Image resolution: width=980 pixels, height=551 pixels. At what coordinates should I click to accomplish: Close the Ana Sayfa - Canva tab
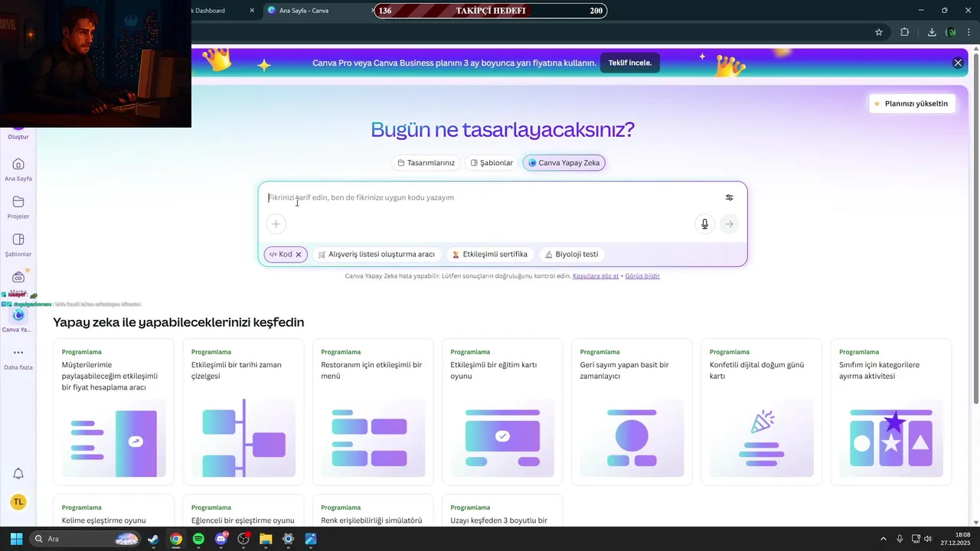click(374, 11)
